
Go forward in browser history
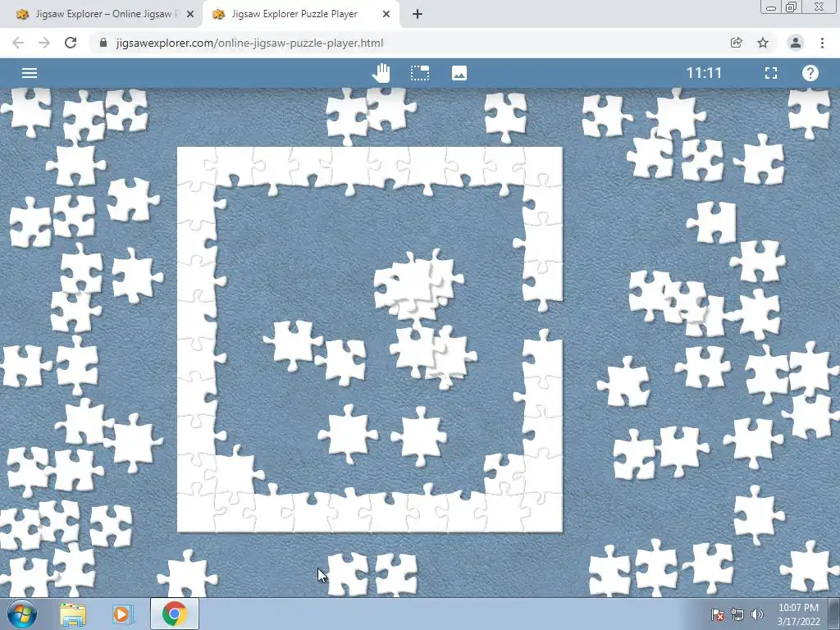click(x=44, y=43)
